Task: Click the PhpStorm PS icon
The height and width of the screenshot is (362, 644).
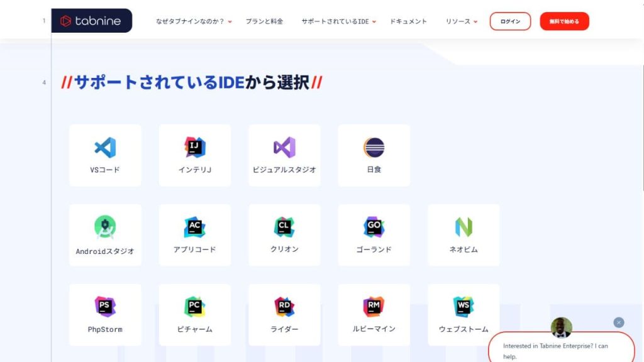Action: click(105, 307)
